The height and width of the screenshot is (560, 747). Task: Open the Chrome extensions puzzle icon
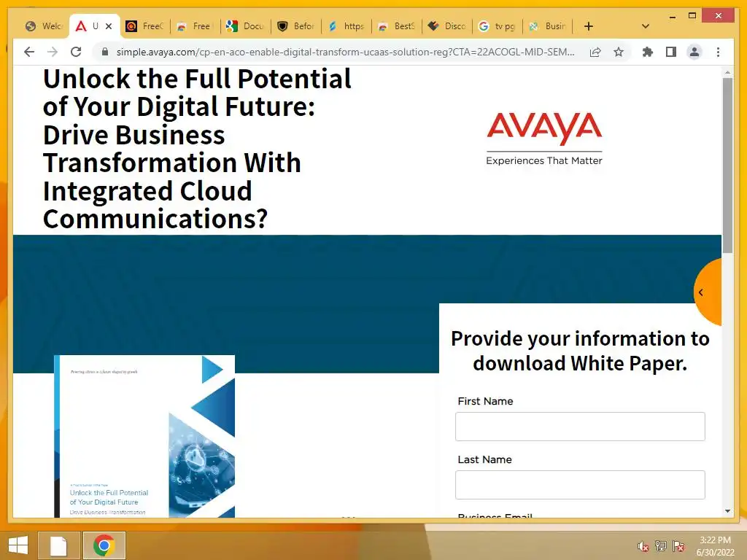[x=648, y=52]
